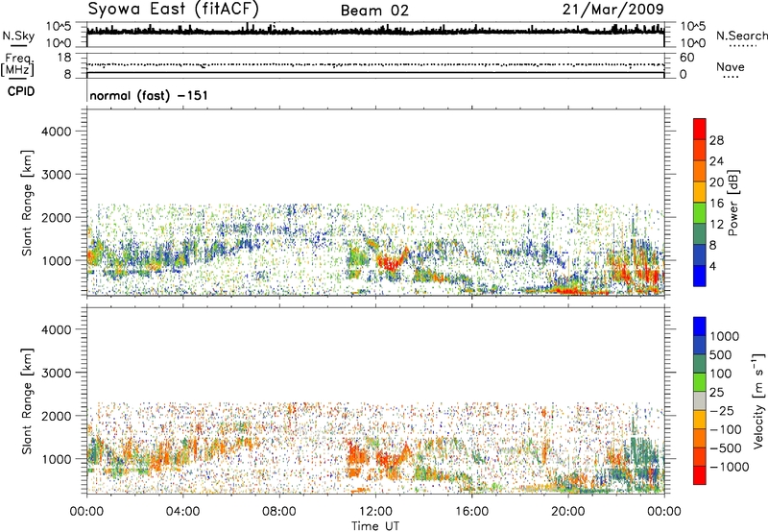Click the "-500" label on the Velocity colorbar
This screenshot has width=768, height=532.
pos(726,448)
